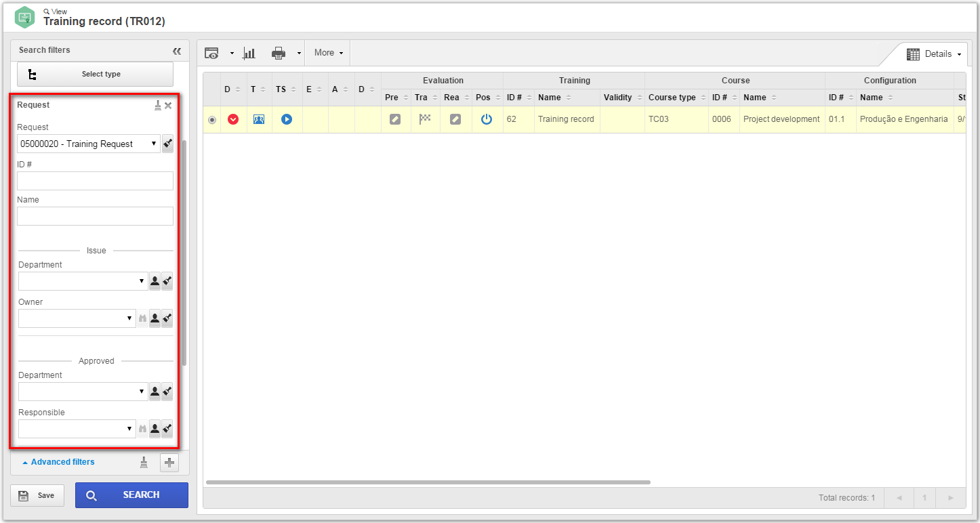Click the printer toolbar icon
980x523 pixels.
(x=279, y=53)
